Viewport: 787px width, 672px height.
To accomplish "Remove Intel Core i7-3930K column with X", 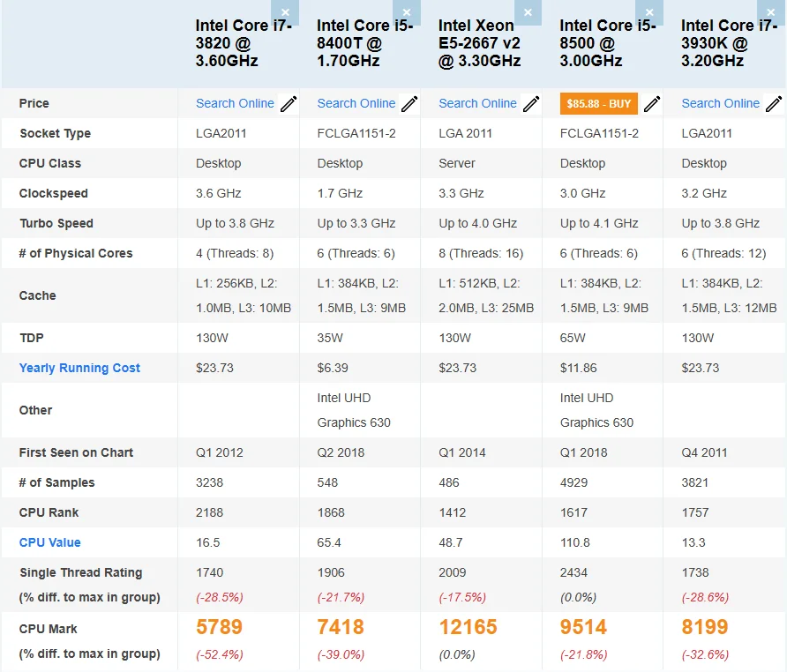I will 771,12.
